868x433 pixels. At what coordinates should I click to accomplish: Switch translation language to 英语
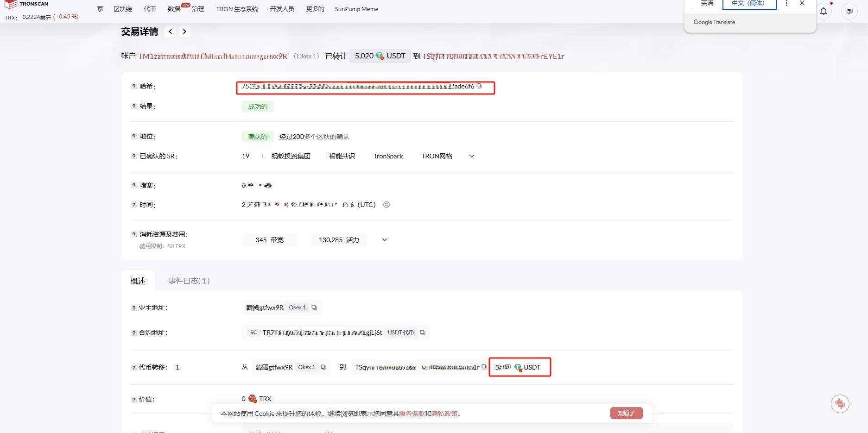(x=706, y=3)
